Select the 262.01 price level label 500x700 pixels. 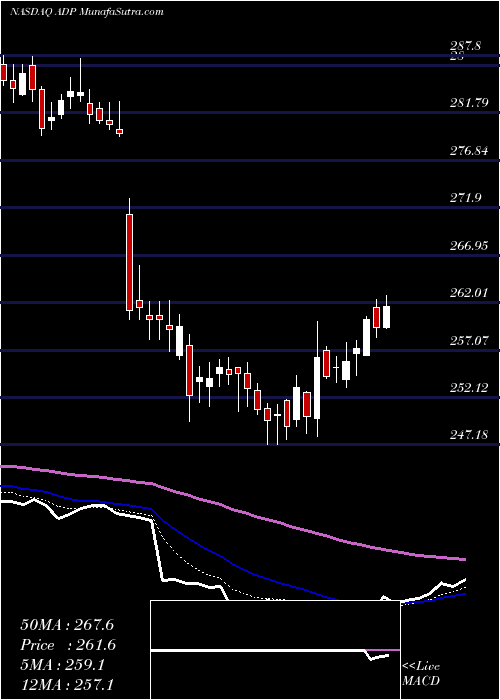click(470, 293)
